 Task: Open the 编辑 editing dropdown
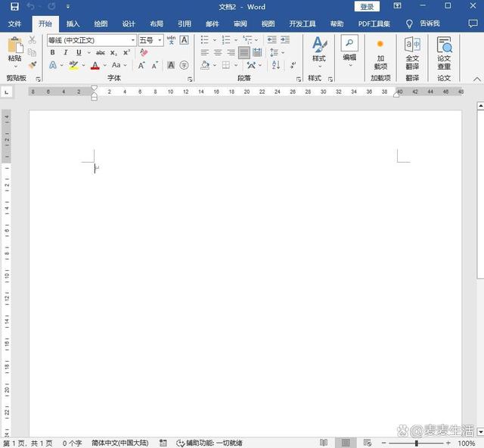click(x=349, y=51)
